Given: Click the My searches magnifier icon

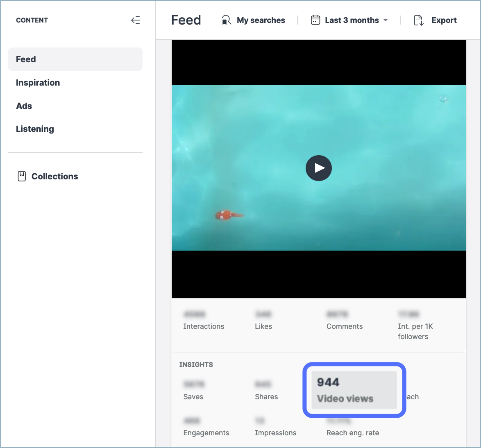Looking at the screenshot, I should [x=226, y=20].
